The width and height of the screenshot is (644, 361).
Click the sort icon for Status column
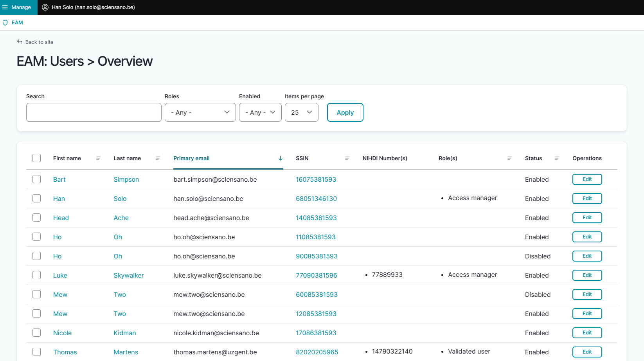pos(557,158)
